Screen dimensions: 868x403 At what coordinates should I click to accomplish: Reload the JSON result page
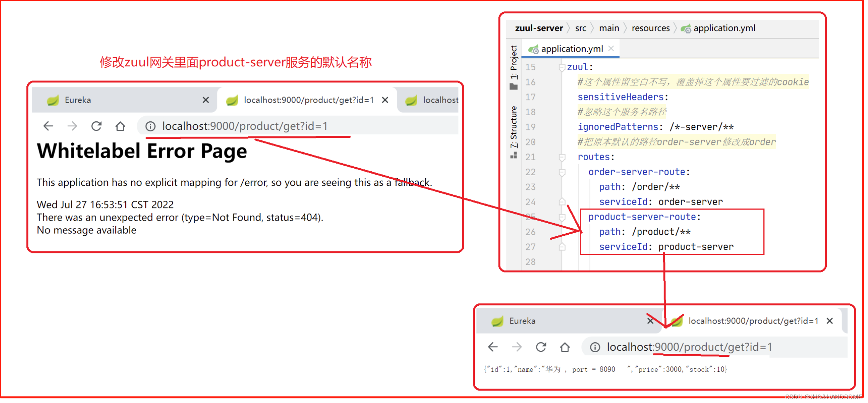pos(541,347)
